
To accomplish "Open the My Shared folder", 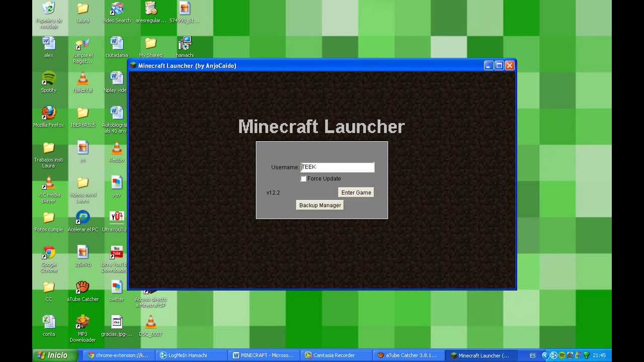I will 150,48.
